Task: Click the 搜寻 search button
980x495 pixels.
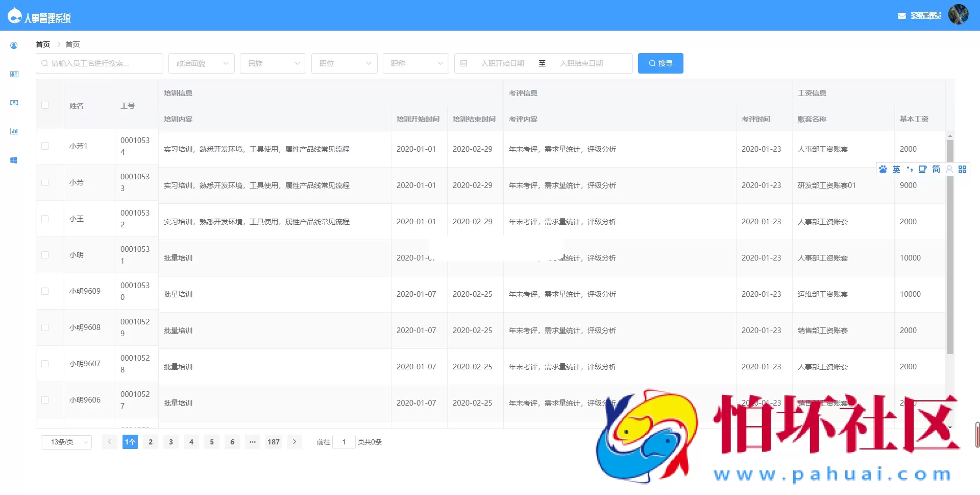Action: point(660,63)
